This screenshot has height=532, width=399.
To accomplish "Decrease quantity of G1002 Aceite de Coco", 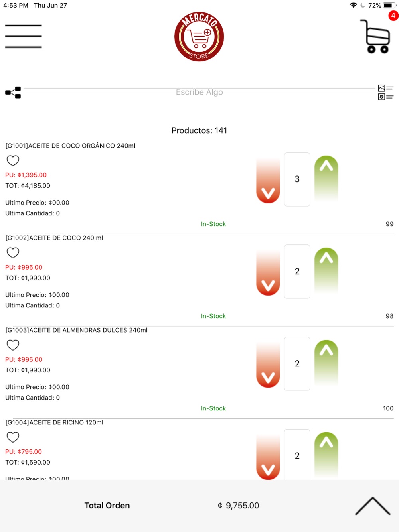I will pyautogui.click(x=268, y=272).
